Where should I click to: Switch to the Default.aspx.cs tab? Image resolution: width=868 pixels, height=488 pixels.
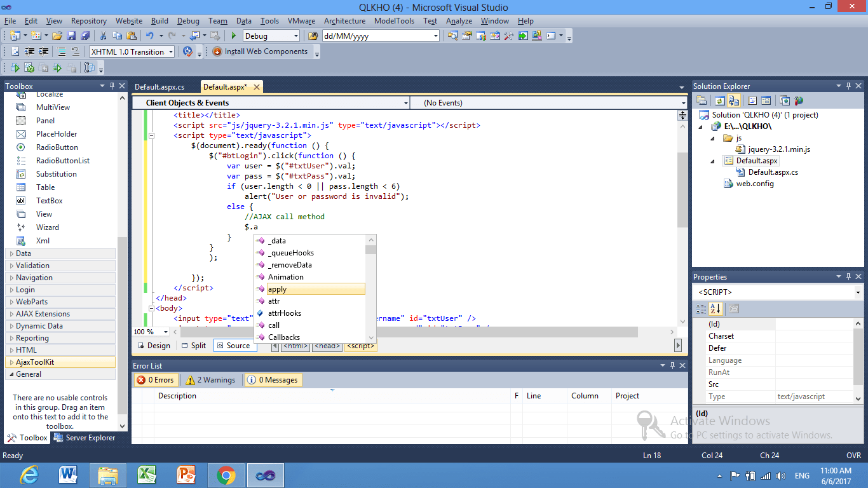[x=159, y=87]
